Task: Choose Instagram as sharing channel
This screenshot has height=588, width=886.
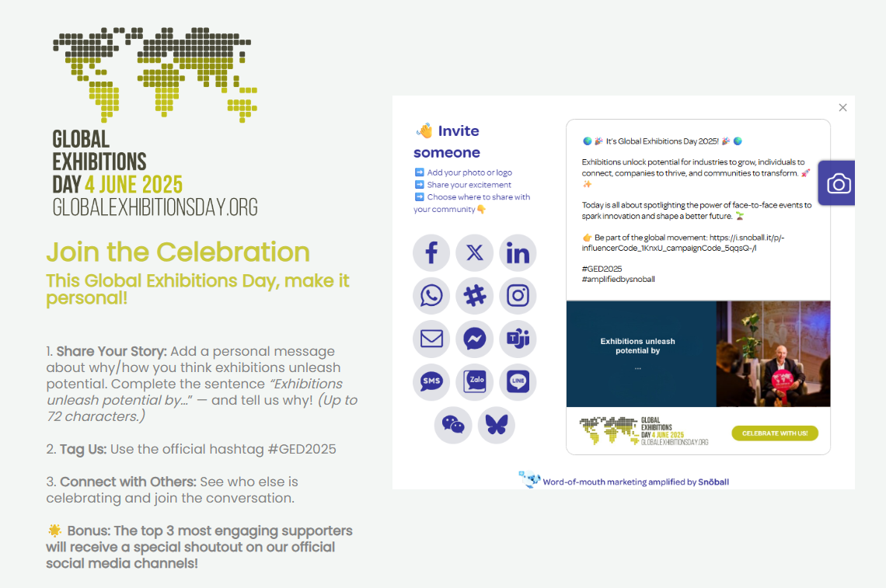Action: [x=518, y=296]
